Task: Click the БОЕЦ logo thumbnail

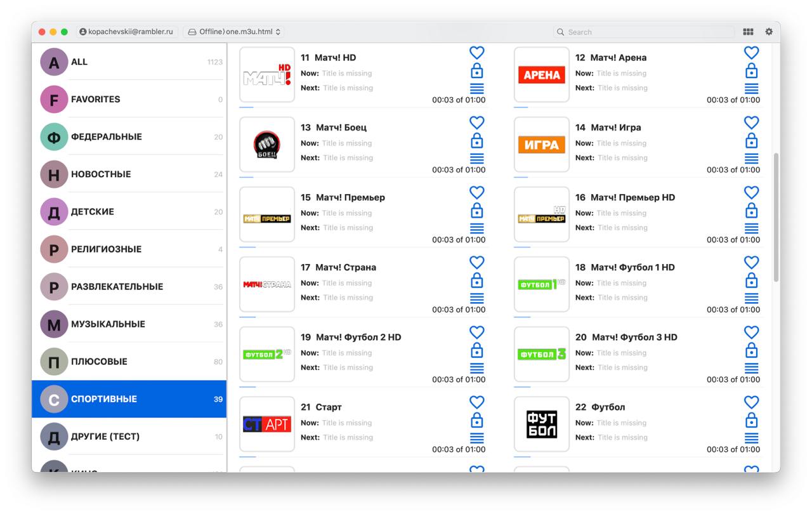Action: (267, 144)
